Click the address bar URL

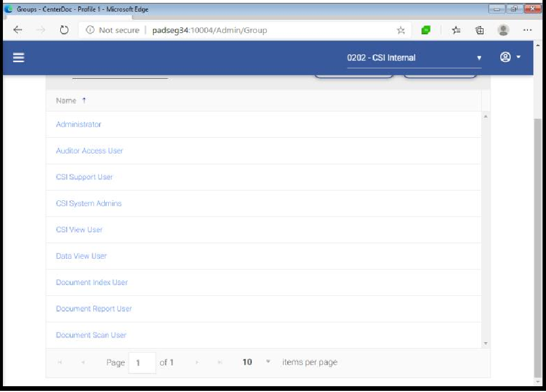[x=210, y=30]
